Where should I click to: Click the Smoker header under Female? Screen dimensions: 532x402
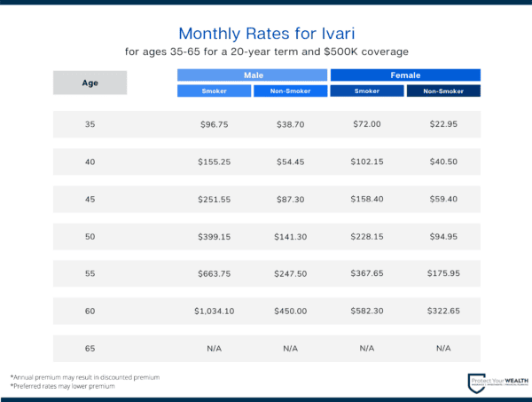pyautogui.click(x=367, y=91)
